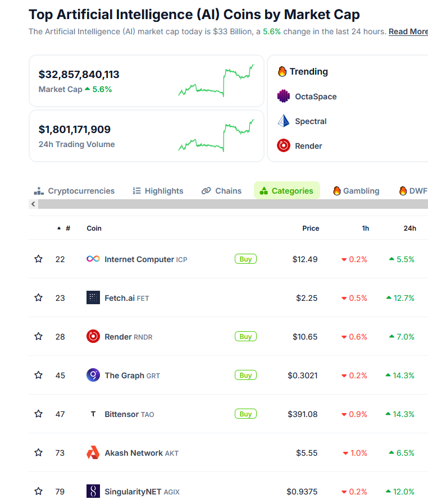The height and width of the screenshot is (504, 428).
Task: Click the Categories shapes icon
Action: click(x=263, y=191)
